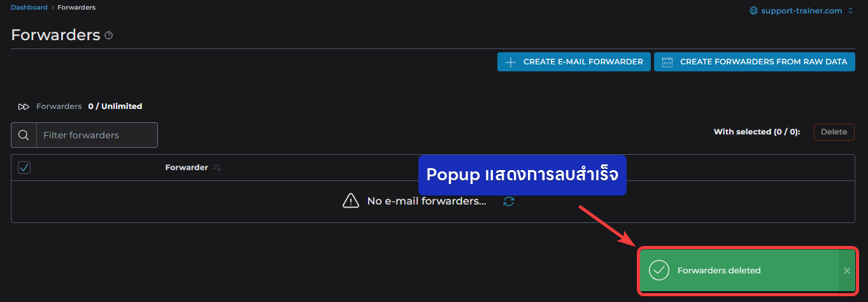Dismiss the Forwarders deleted notification
Screen dimensions: 868x302
click(x=847, y=271)
